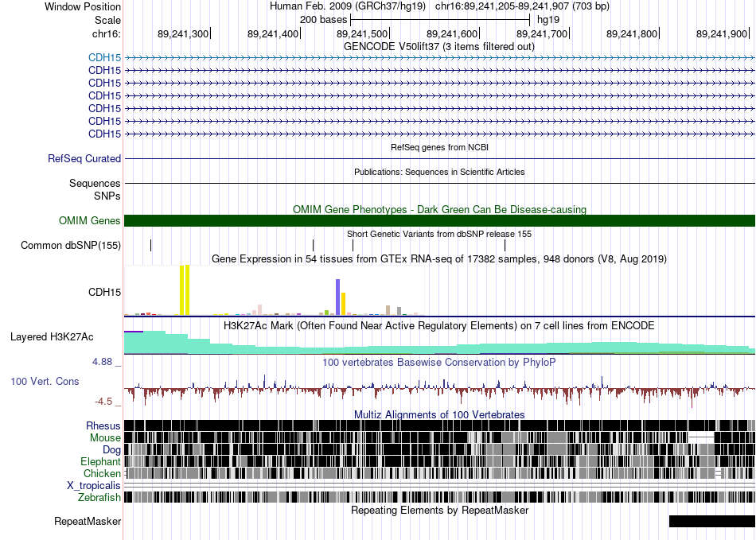Click the black RepeatMasker repeat block
Screen dimensions: 756x540
pyautogui.click(x=712, y=521)
